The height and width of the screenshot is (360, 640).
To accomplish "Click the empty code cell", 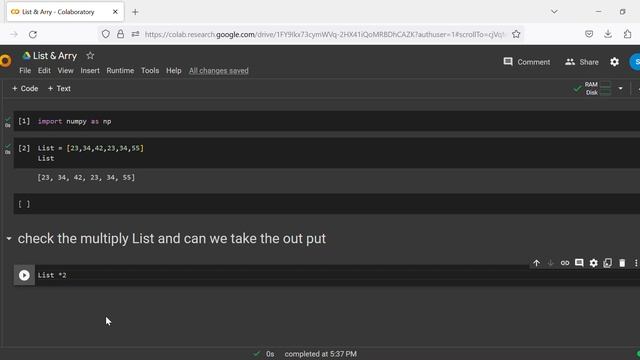I will (x=327, y=204).
